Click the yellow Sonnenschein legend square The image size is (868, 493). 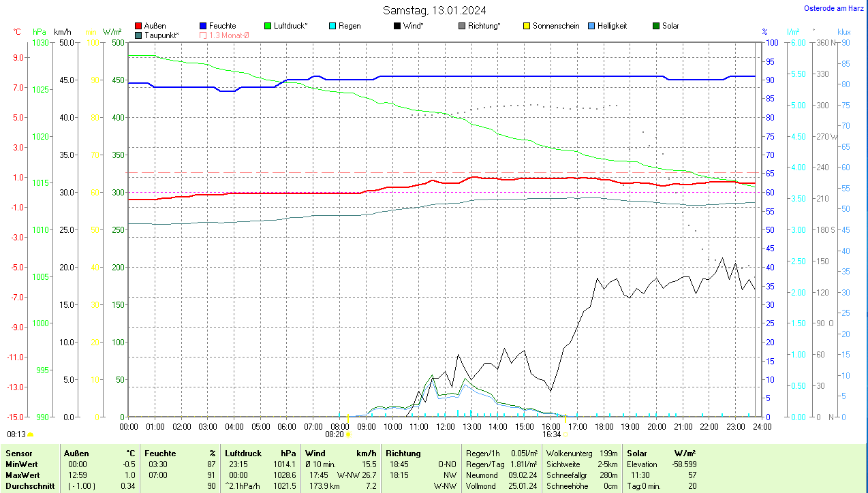tap(527, 26)
